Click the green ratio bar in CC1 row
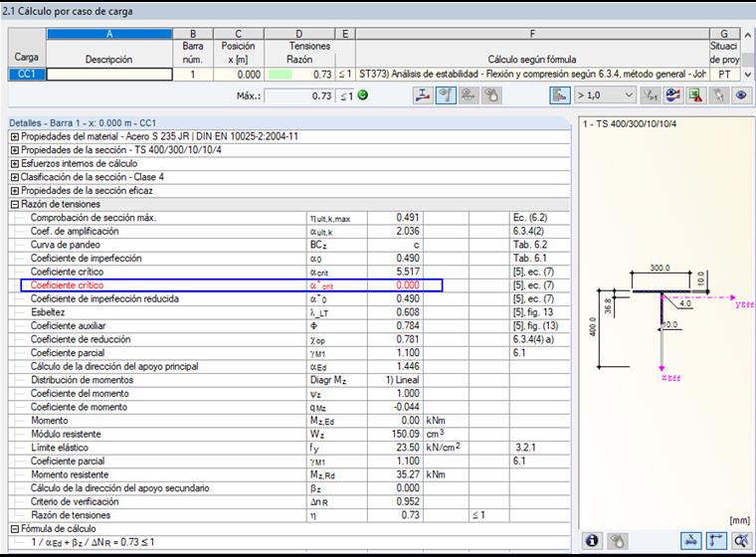 pyautogui.click(x=281, y=75)
